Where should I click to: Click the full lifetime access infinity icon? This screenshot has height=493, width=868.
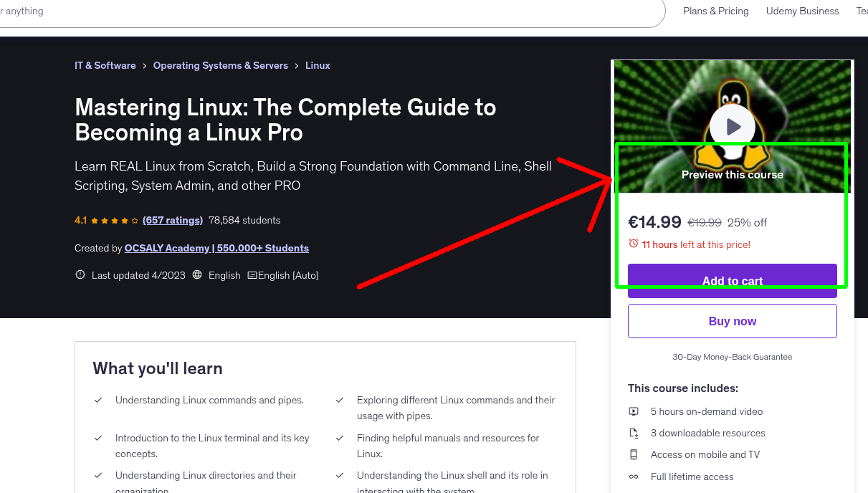pyautogui.click(x=634, y=476)
